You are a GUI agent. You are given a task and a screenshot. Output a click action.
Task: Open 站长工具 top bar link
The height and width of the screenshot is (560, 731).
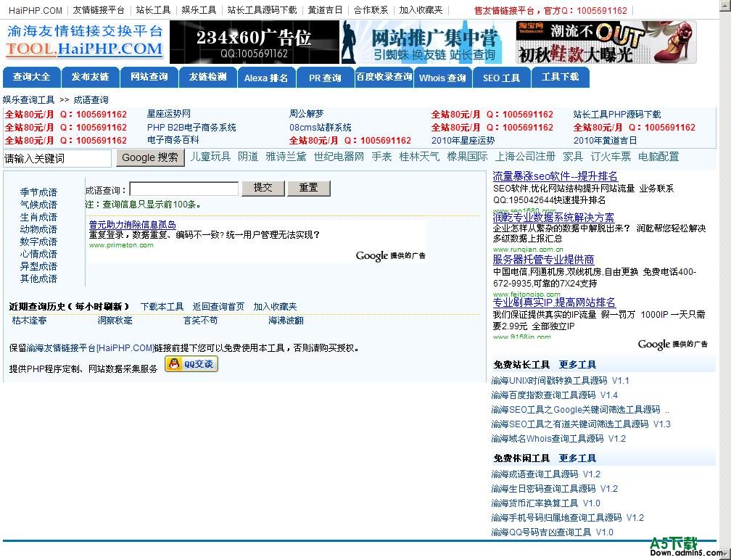click(154, 9)
